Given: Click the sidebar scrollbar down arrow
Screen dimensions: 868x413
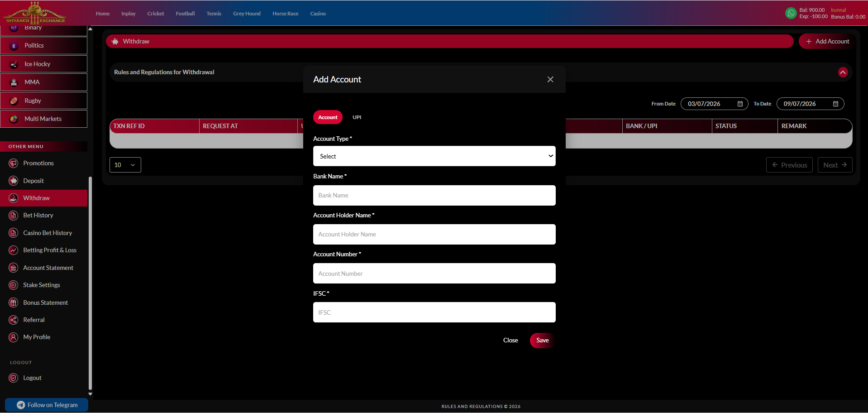Looking at the screenshot, I should coord(90,394).
